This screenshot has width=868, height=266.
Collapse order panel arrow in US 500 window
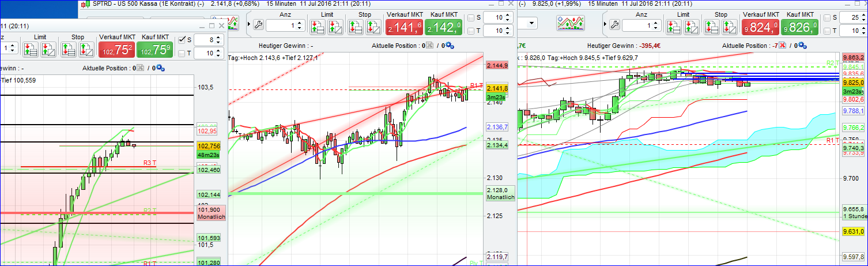248,25
